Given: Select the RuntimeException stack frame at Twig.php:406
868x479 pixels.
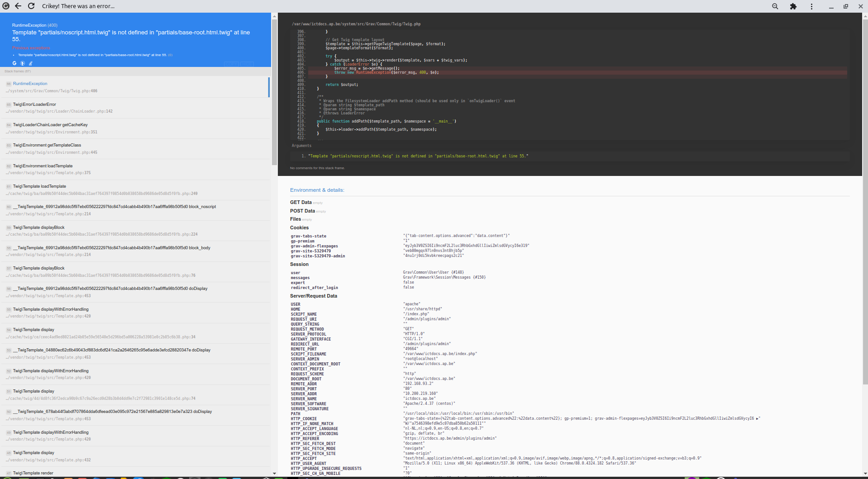Looking at the screenshot, I should click(135, 87).
